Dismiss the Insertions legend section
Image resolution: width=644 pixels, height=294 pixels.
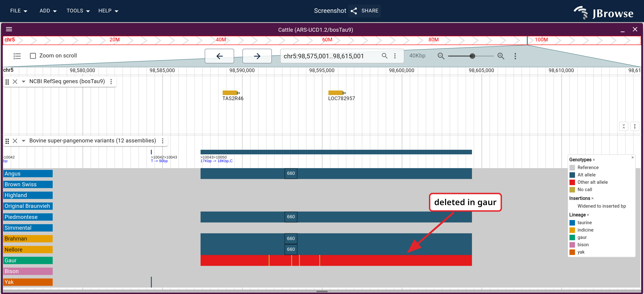coord(592,199)
